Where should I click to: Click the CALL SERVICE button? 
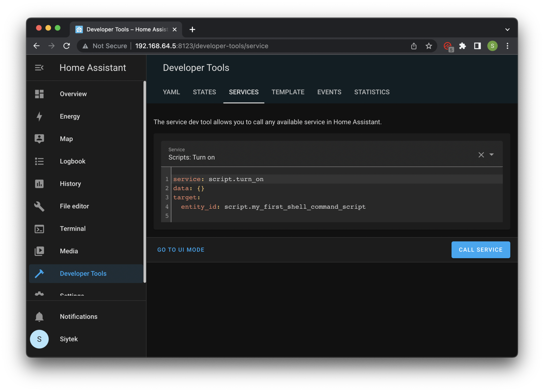tap(481, 250)
